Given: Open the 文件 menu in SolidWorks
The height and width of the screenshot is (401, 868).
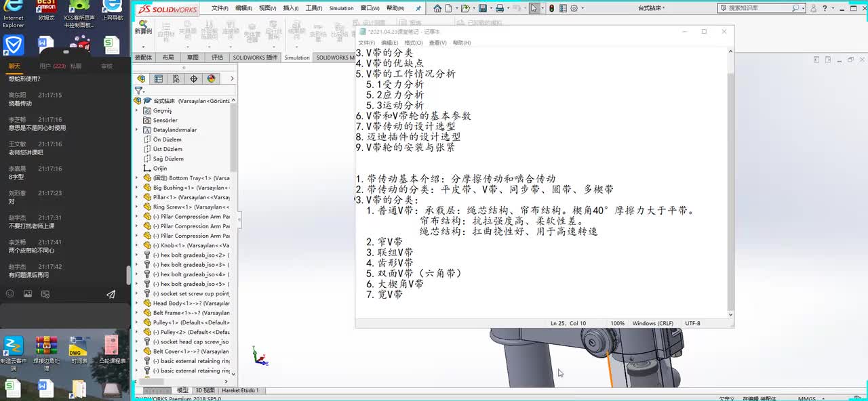Looking at the screenshot, I should tap(220, 8).
